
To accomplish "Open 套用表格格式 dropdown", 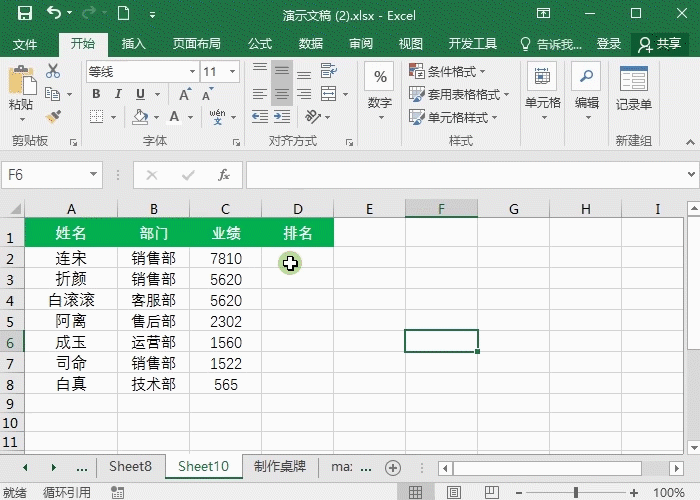I will click(458, 94).
